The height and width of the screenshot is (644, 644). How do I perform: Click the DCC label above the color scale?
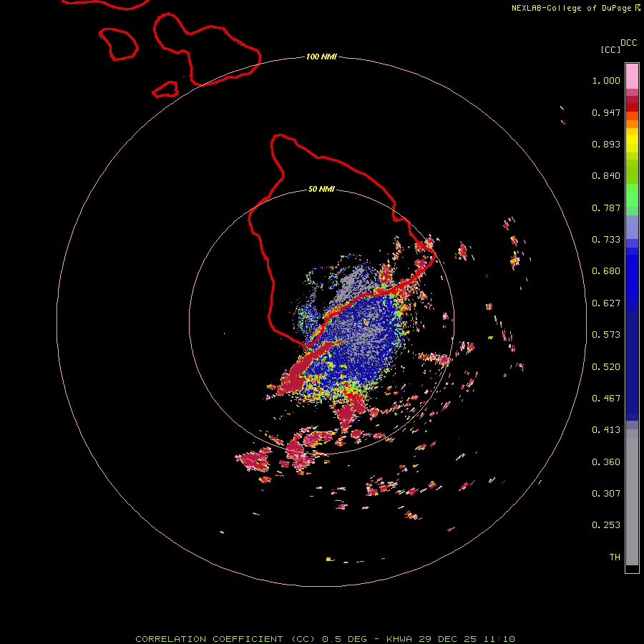pyautogui.click(x=628, y=43)
